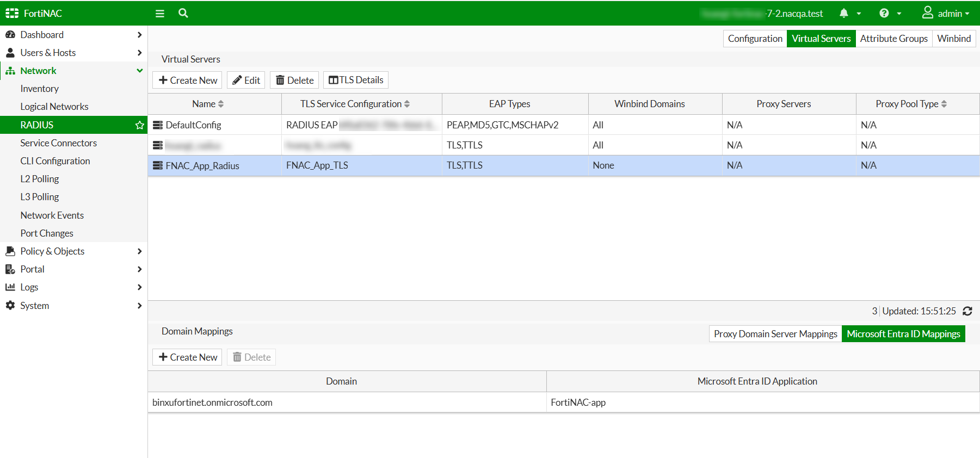Switch to the Attribute Groups tab
Image resolution: width=980 pixels, height=458 pixels.
pyautogui.click(x=893, y=39)
